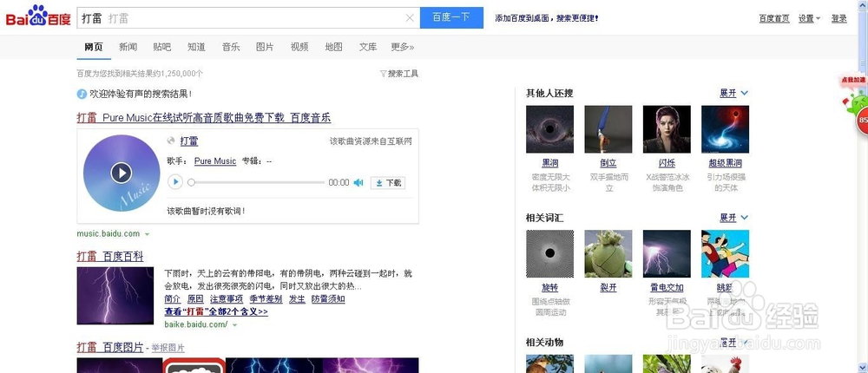868x373 pixels.
Task: Open the 发生 sublink
Action: (297, 299)
